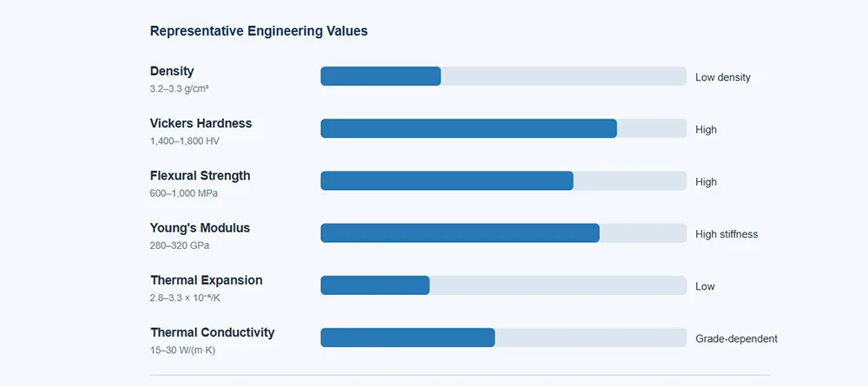Click the High stiffness rating text
The image size is (868, 386).
[727, 234]
